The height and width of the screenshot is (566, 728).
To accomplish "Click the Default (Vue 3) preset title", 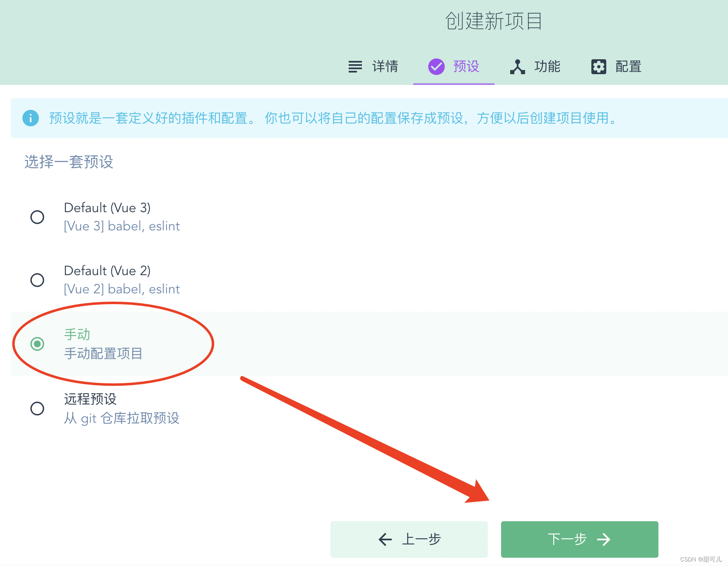I will point(107,208).
